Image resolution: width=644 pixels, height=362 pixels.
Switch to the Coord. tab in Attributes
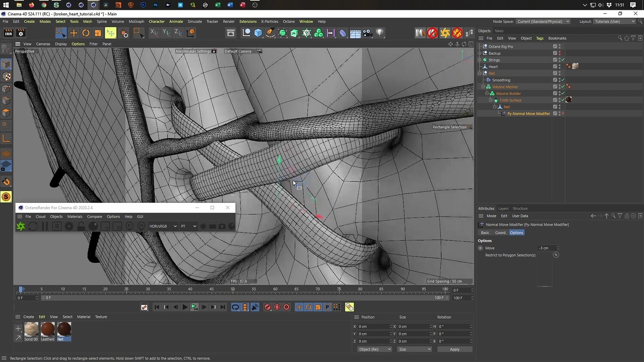[x=501, y=232]
